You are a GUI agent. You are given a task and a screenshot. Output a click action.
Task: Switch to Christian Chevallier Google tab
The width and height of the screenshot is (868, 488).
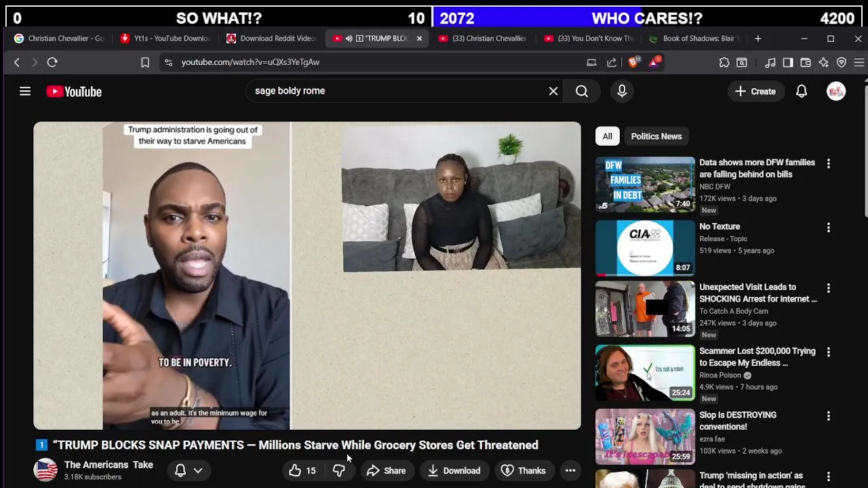coord(60,39)
